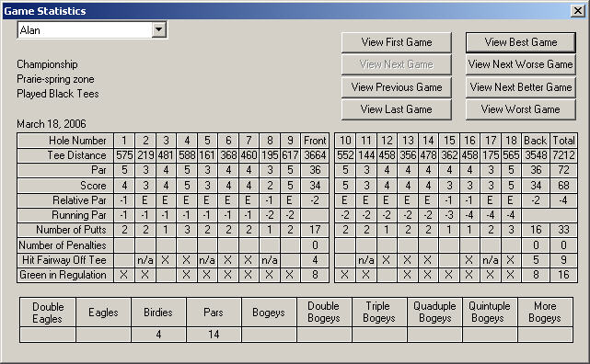Open the player name dropdown arrow
The width and height of the screenshot is (590, 364).
[x=159, y=29]
